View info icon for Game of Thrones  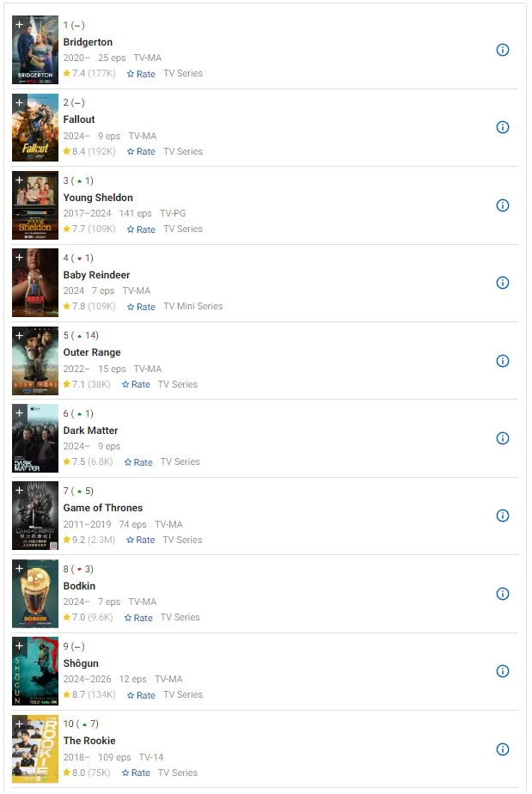(x=502, y=516)
